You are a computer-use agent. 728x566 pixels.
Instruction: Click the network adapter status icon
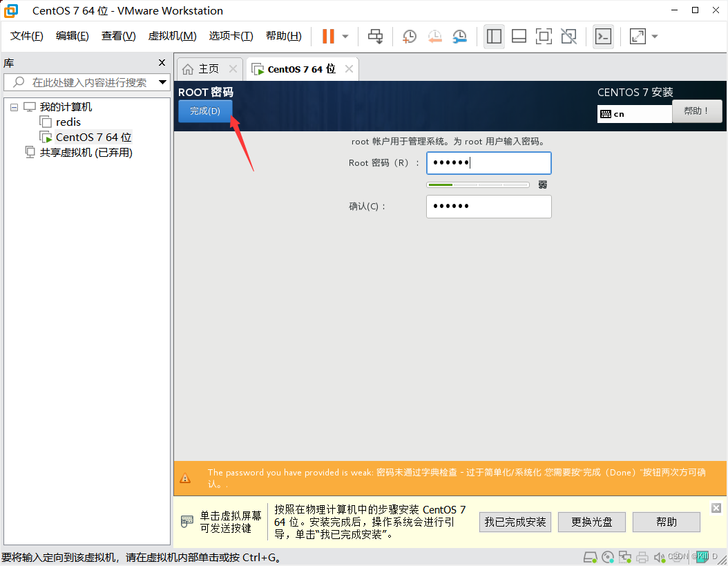click(625, 556)
